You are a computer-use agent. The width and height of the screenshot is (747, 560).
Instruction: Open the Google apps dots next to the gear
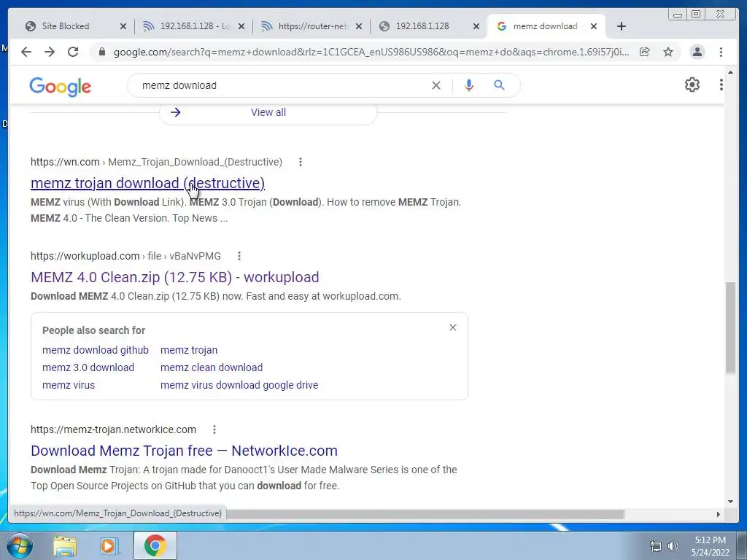(x=721, y=85)
